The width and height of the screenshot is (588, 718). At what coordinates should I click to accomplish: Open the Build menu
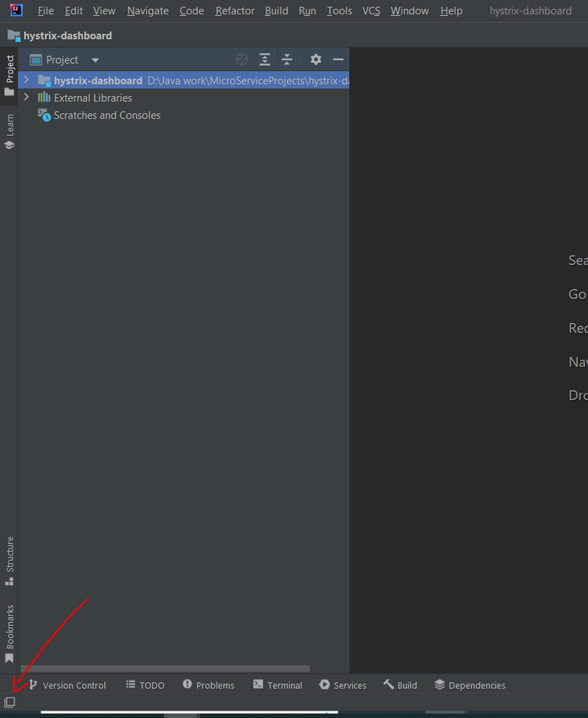pos(276,10)
